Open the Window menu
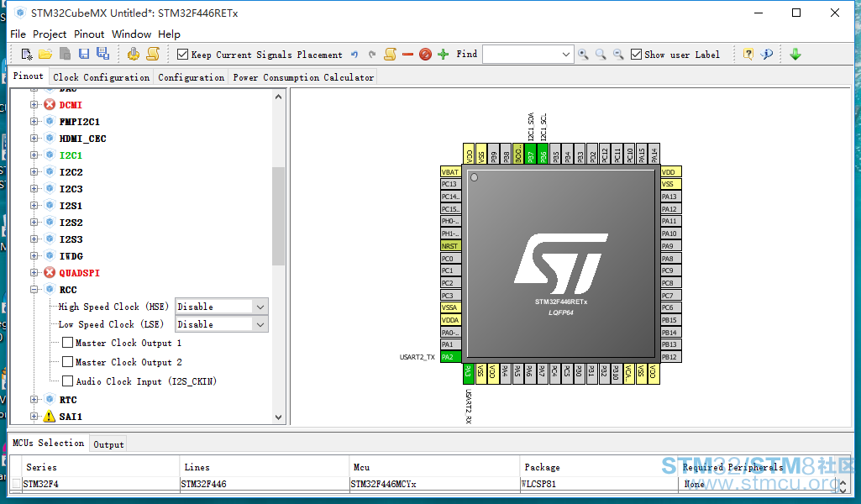The height and width of the screenshot is (504, 861). point(131,34)
